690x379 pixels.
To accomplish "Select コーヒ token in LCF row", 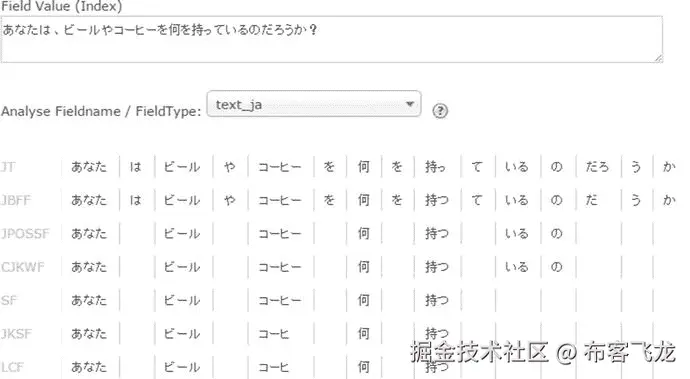I will coord(273,367).
